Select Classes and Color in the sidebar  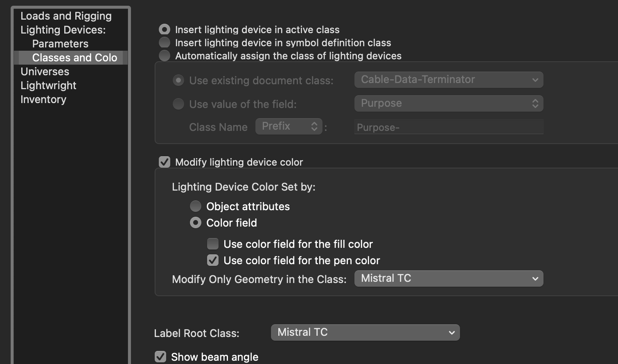pos(74,57)
